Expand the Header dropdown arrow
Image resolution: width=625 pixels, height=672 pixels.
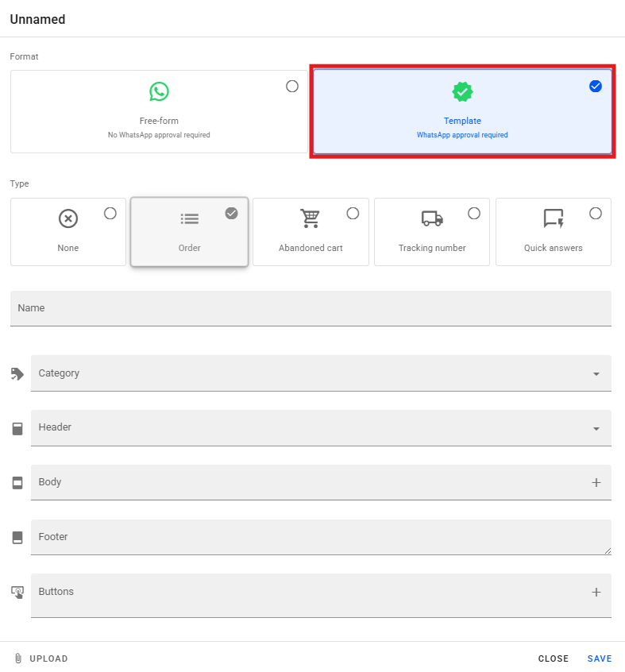coord(596,429)
